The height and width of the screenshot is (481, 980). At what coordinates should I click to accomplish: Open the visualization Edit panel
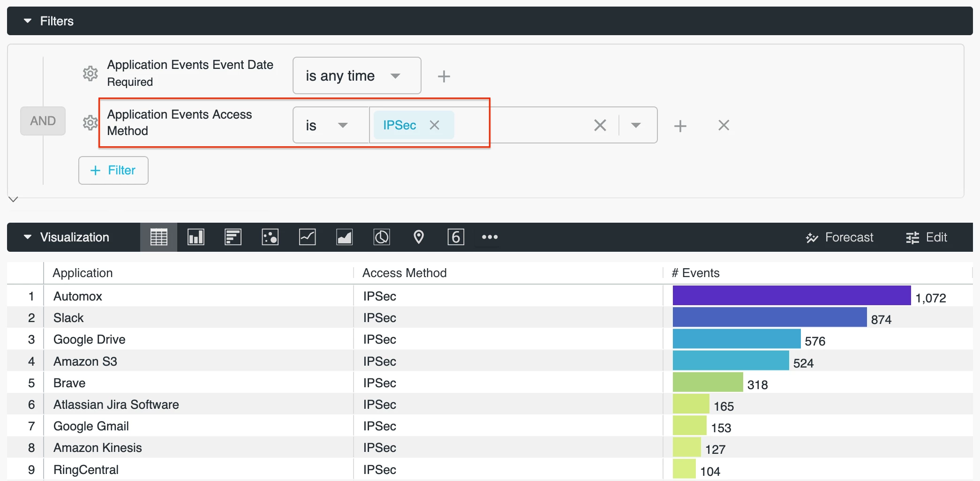[927, 237]
